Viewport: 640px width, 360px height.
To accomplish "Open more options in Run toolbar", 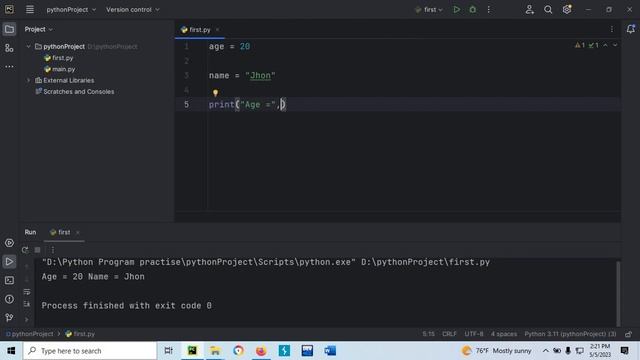I will 53,250.
